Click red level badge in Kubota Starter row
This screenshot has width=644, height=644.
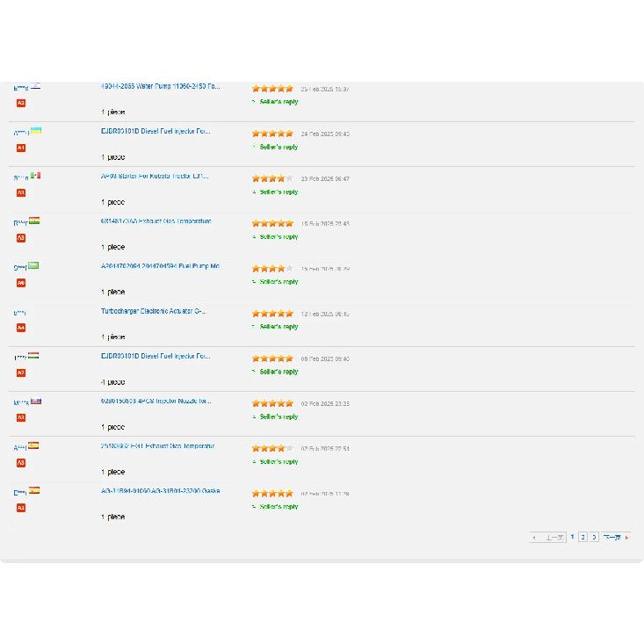(21, 192)
